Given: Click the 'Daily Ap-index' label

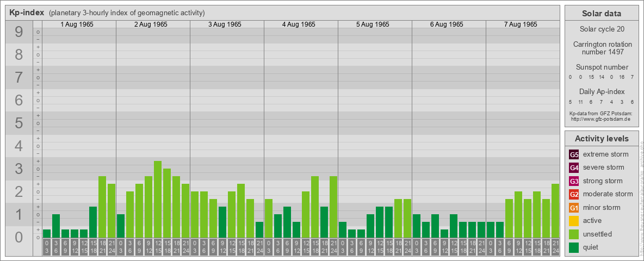Looking at the screenshot, I should [x=602, y=91].
